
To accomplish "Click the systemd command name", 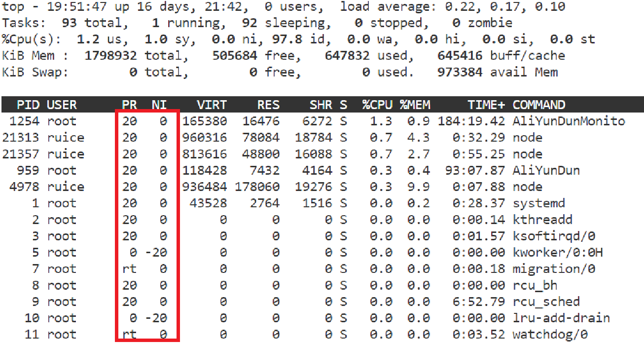I will pyautogui.click(x=539, y=203).
